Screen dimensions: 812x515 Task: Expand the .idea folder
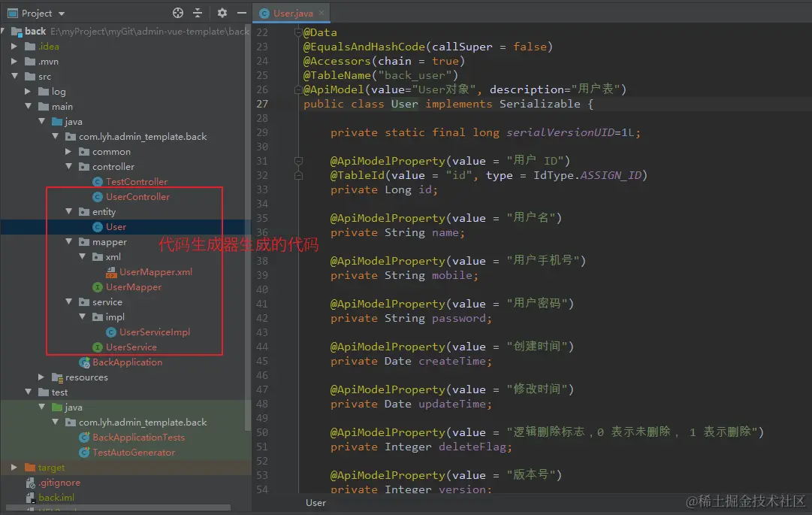[x=14, y=46]
